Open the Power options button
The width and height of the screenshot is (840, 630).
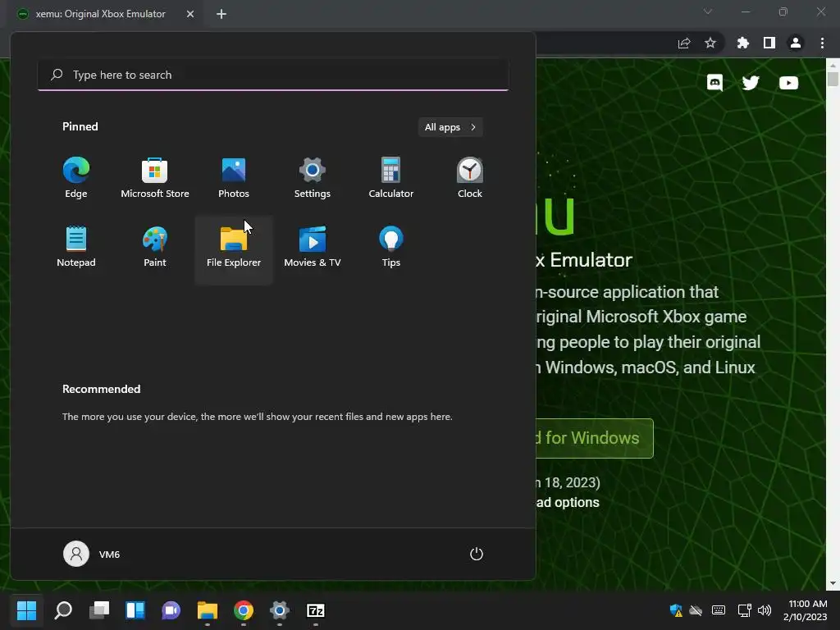click(477, 554)
